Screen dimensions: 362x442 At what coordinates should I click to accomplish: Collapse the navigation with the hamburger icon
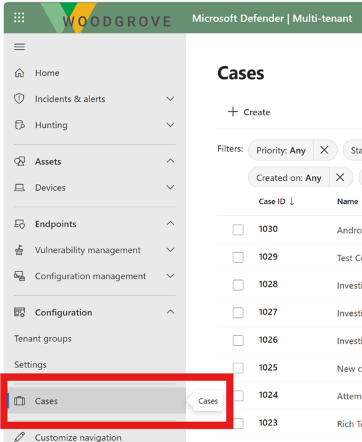[x=19, y=47]
